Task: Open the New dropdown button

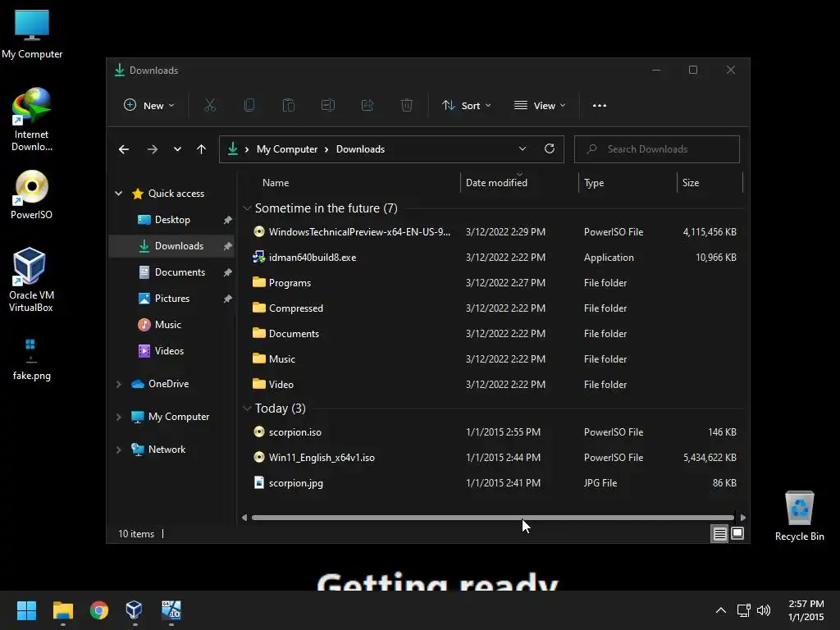Action: point(149,106)
